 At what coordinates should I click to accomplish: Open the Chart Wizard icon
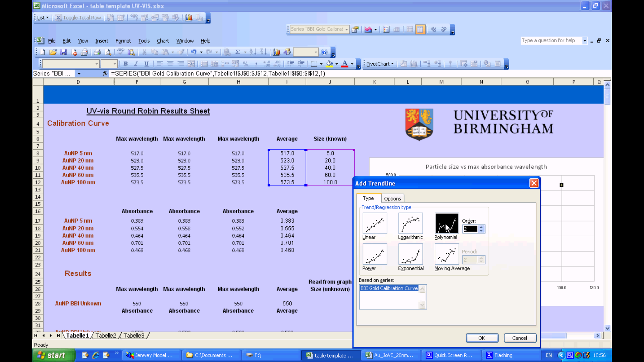pos(276,52)
